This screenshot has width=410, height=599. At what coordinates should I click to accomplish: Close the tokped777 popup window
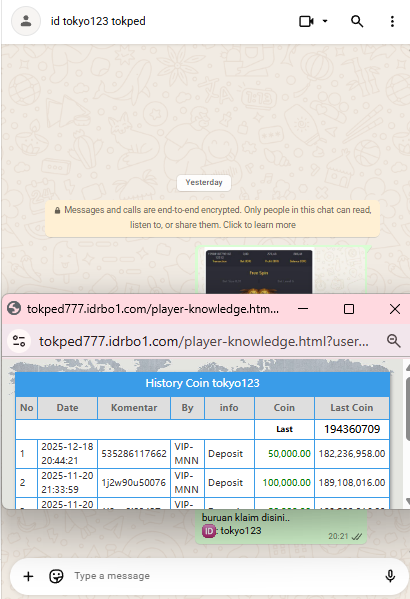coord(395,309)
